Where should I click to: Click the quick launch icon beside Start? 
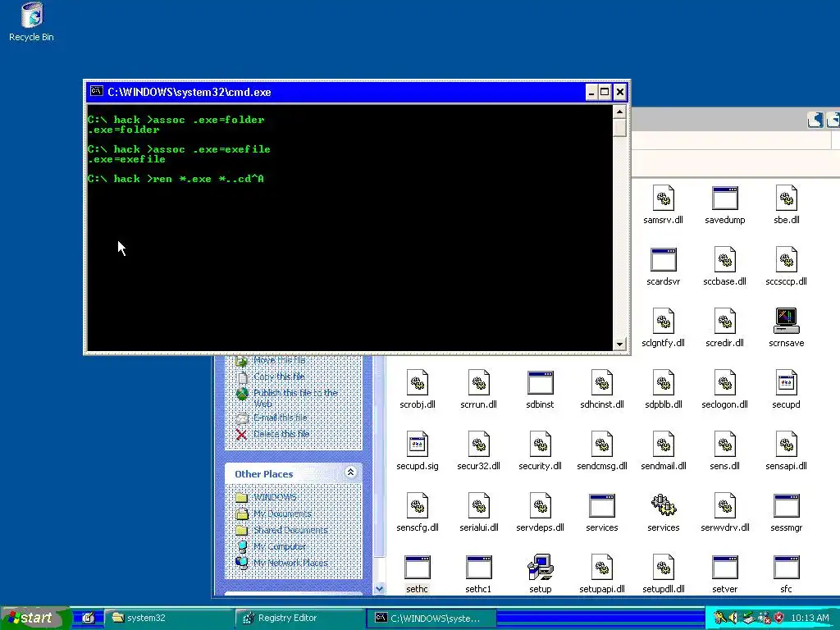click(89, 619)
